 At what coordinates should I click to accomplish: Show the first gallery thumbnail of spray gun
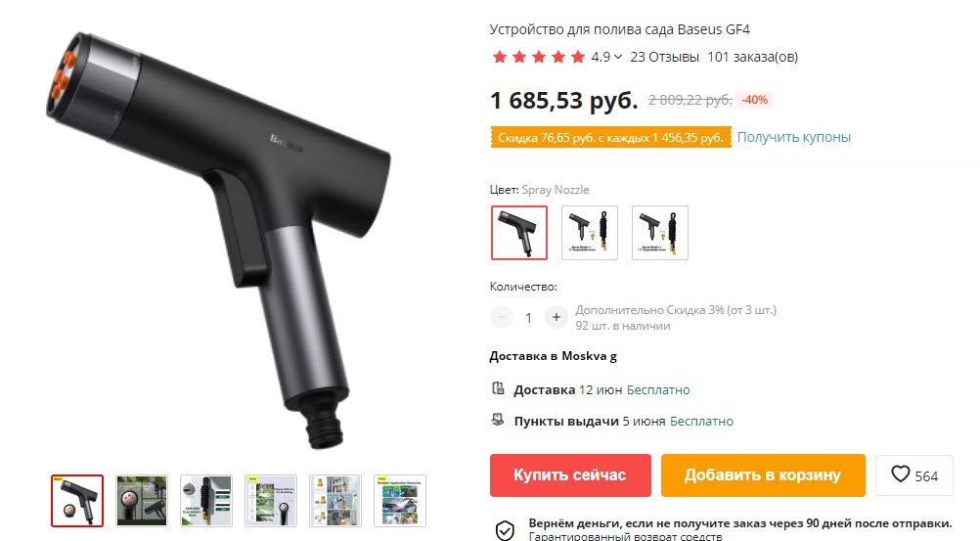pos(77,501)
